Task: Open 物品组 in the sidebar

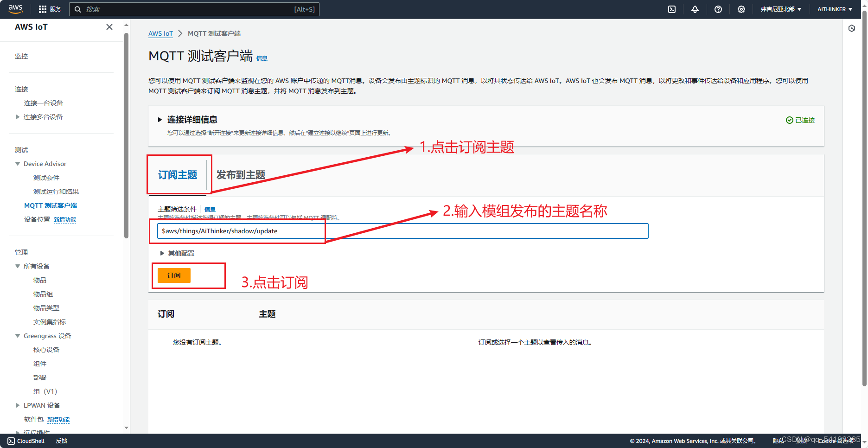Action: click(43, 294)
